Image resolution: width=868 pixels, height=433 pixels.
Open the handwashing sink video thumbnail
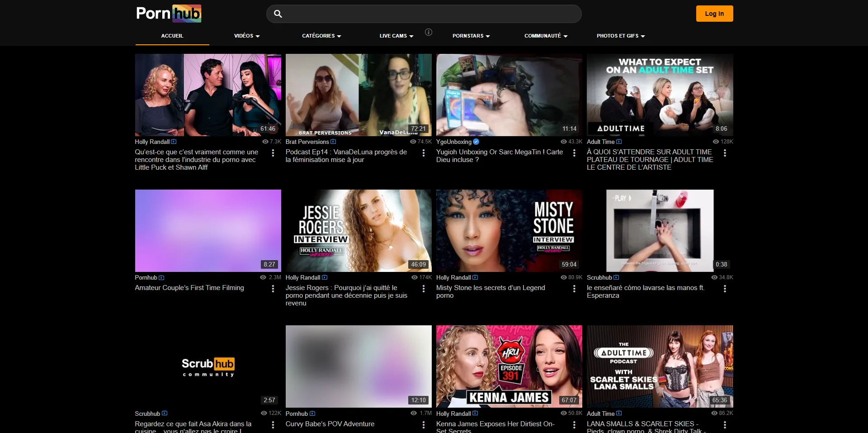point(660,231)
